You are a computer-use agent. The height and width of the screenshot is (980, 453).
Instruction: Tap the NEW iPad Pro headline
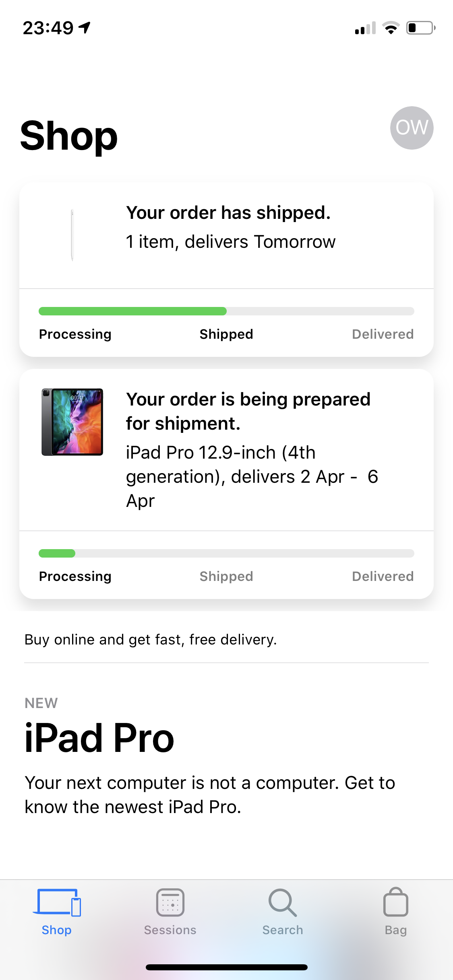[x=99, y=737]
